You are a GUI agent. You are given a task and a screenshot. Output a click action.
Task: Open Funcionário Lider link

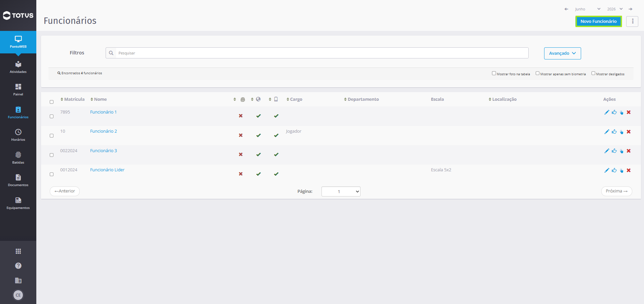tap(107, 170)
